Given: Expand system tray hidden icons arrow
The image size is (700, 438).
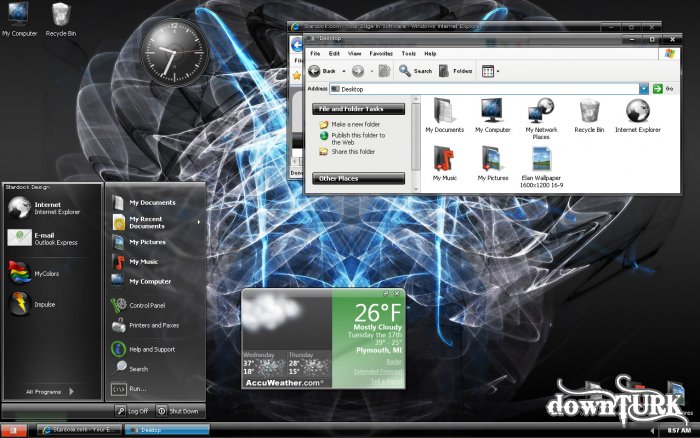Looking at the screenshot, I should coord(652,431).
